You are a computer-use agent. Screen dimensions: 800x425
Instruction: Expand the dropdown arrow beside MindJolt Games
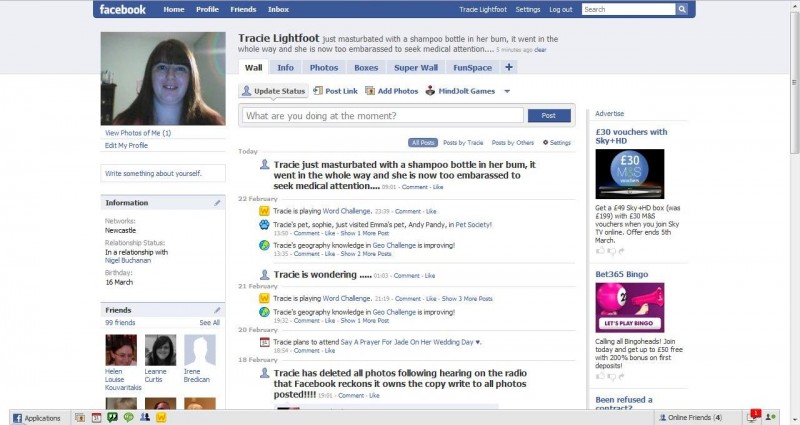coord(507,91)
